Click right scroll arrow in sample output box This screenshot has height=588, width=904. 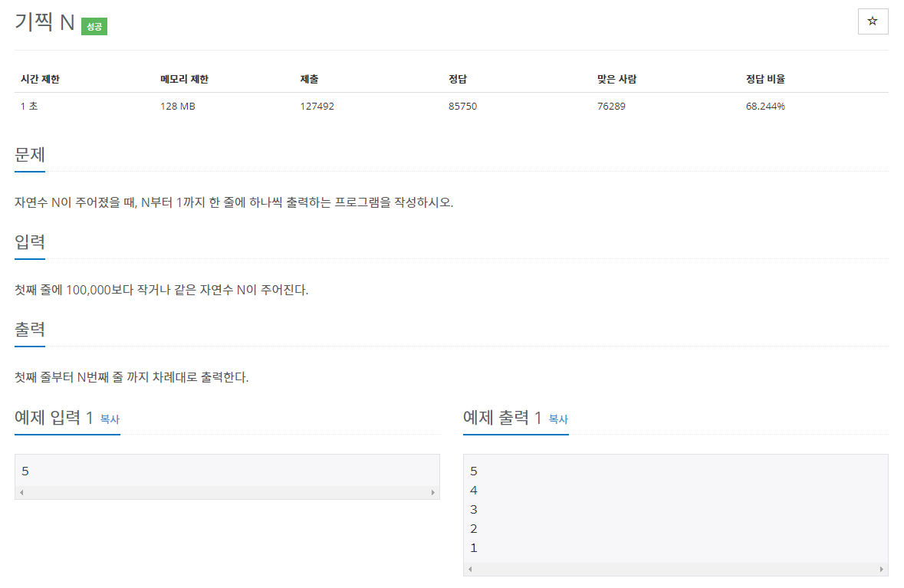point(881,570)
